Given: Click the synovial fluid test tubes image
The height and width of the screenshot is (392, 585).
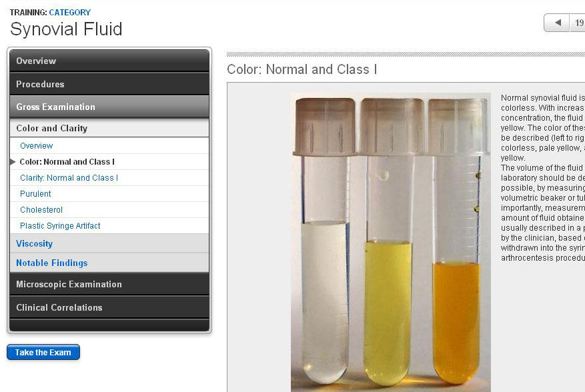Looking at the screenshot, I should tap(391, 241).
